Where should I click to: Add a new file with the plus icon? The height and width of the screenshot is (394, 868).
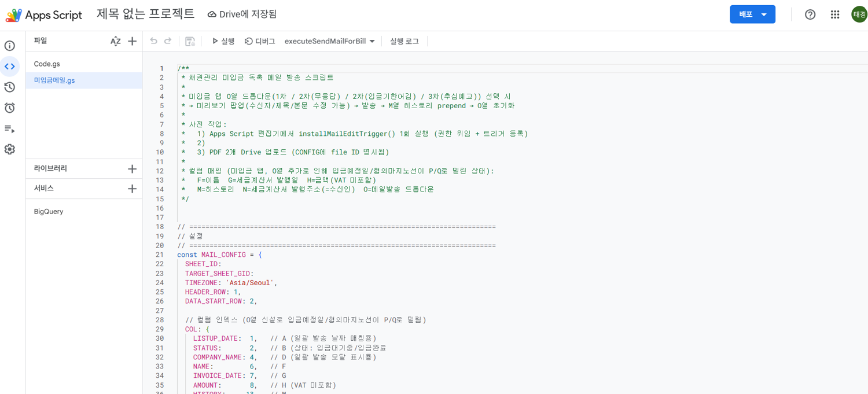pyautogui.click(x=132, y=41)
